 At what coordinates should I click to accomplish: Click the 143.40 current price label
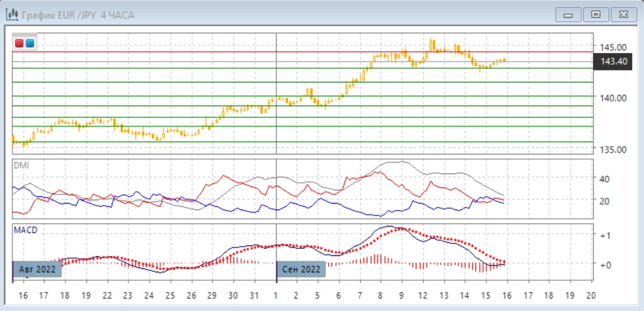point(613,62)
